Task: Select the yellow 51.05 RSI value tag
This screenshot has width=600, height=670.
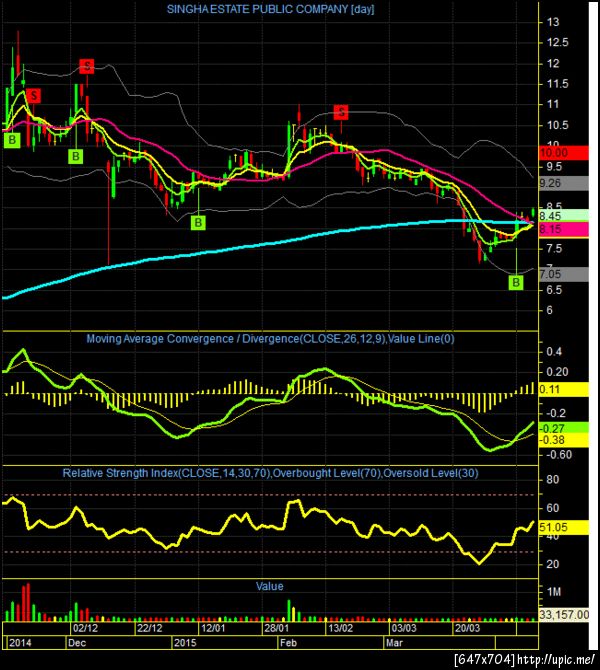Action: 563,527
